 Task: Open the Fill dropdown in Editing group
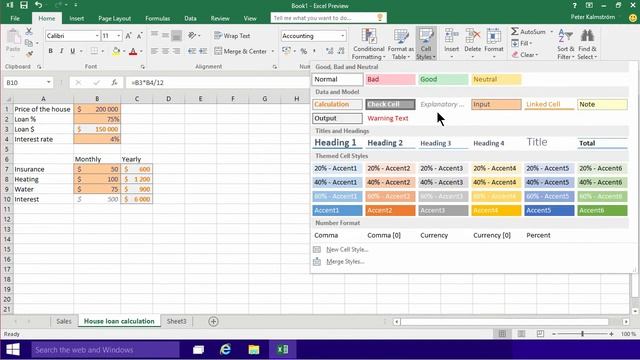(x=522, y=43)
